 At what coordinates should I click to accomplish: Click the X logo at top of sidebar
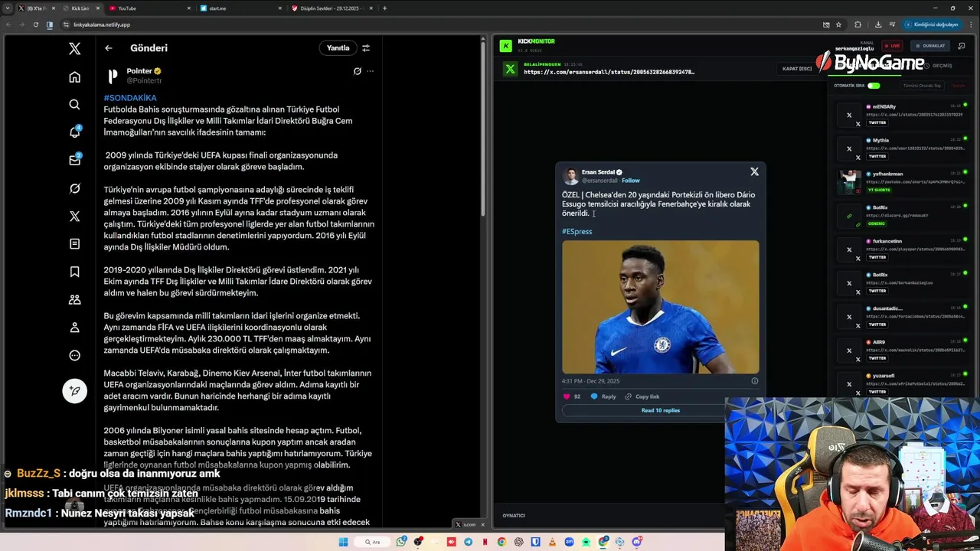click(74, 48)
